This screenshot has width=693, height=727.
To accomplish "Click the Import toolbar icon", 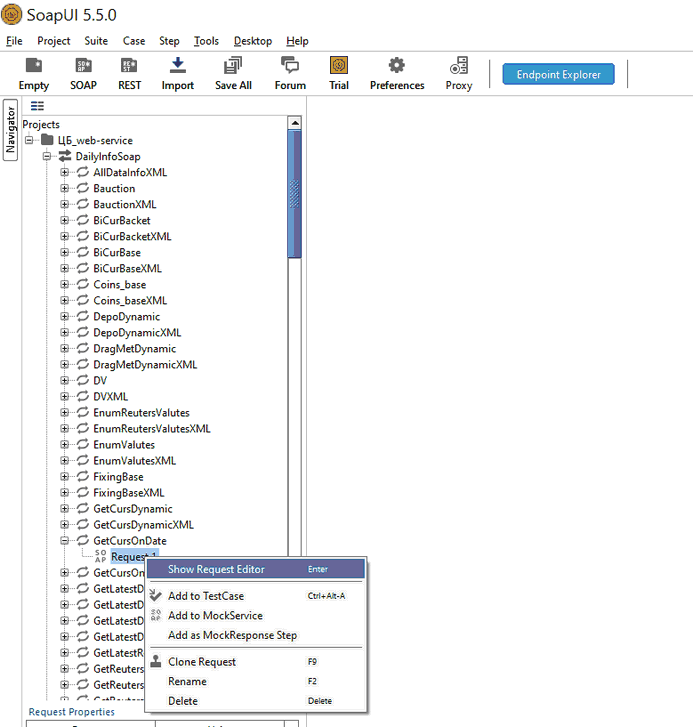I will tap(178, 65).
